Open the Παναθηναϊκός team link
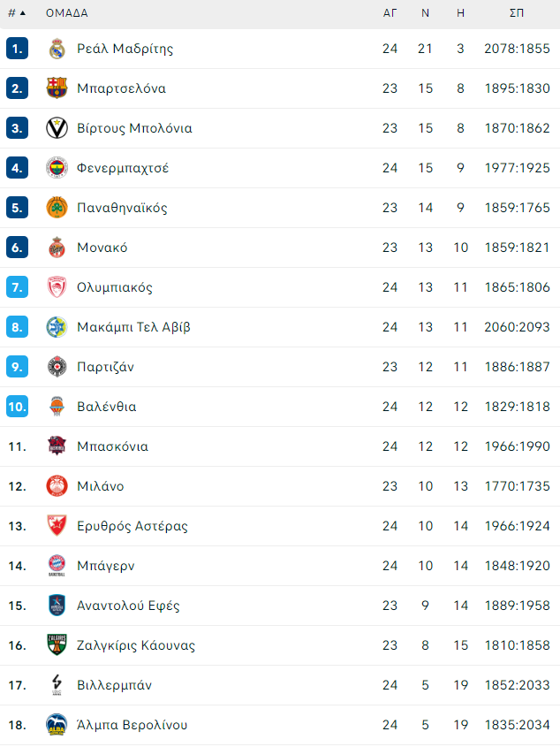The width and height of the screenshot is (560, 747). [123, 208]
